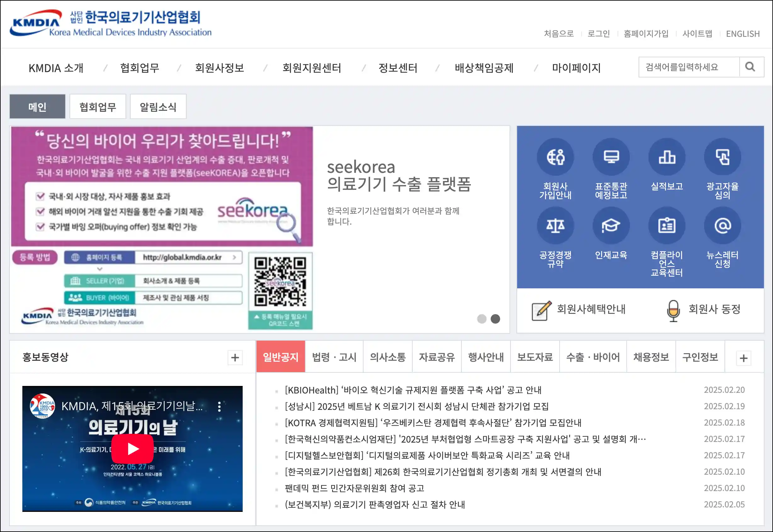Open the (보건복지부) 판촉영업자 신고 notice

pyautogui.click(x=375, y=504)
